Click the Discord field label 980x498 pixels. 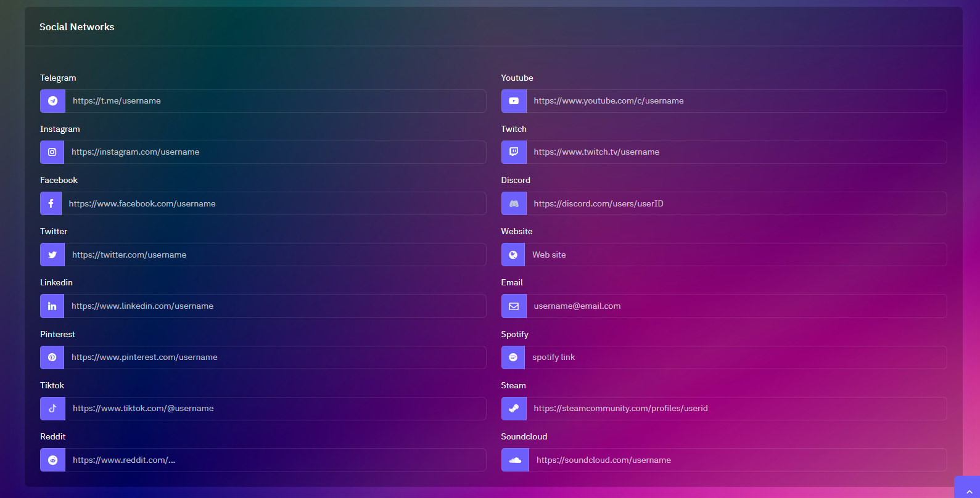(516, 180)
